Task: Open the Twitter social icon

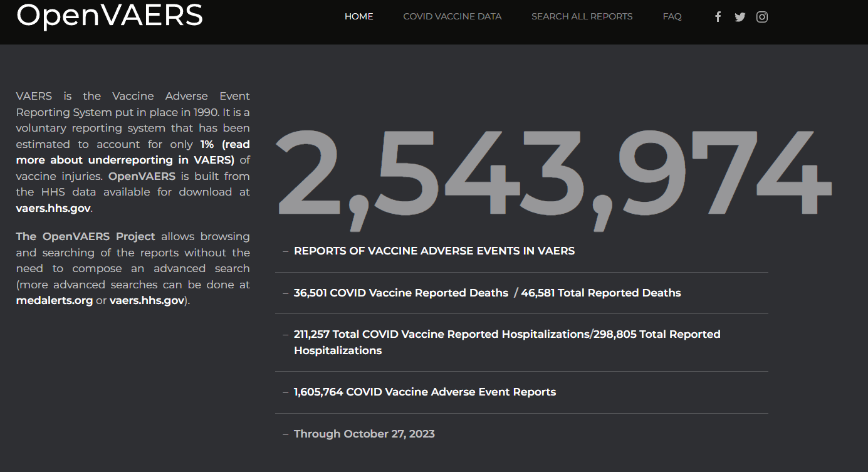Action: pos(740,17)
